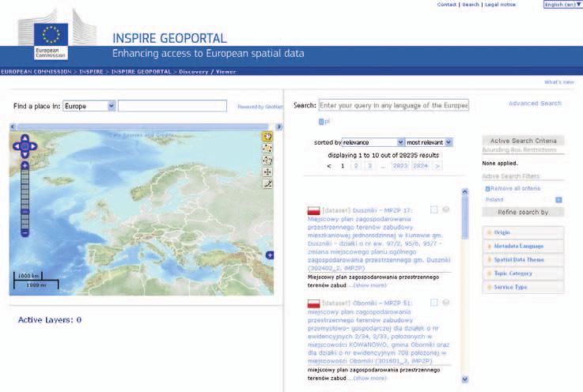Select the polygon selection tool below box tool
This screenshot has height=392, width=583.
click(267, 160)
